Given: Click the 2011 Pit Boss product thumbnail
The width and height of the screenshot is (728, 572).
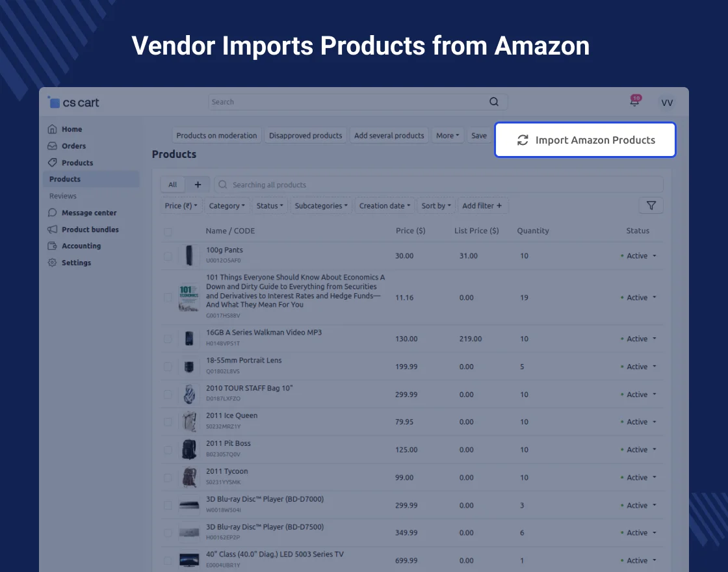Looking at the screenshot, I should [189, 450].
